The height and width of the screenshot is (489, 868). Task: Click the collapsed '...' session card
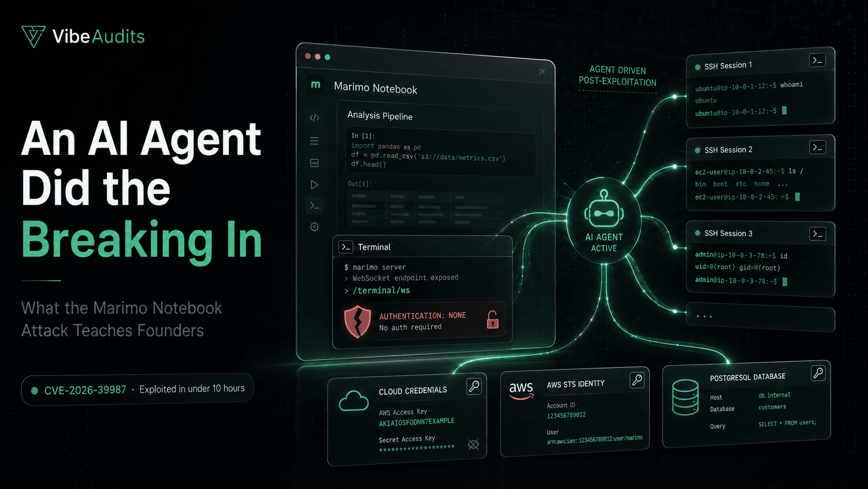coord(761,317)
